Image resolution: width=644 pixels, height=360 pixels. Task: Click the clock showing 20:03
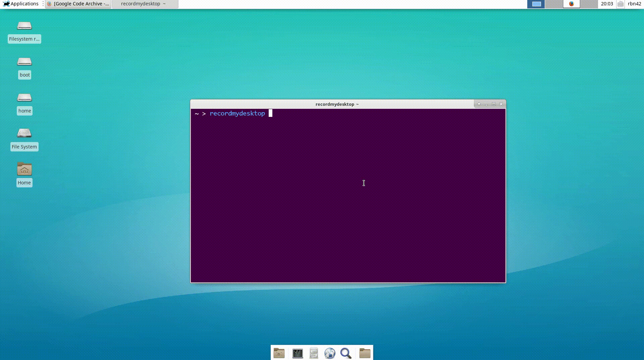click(x=607, y=4)
